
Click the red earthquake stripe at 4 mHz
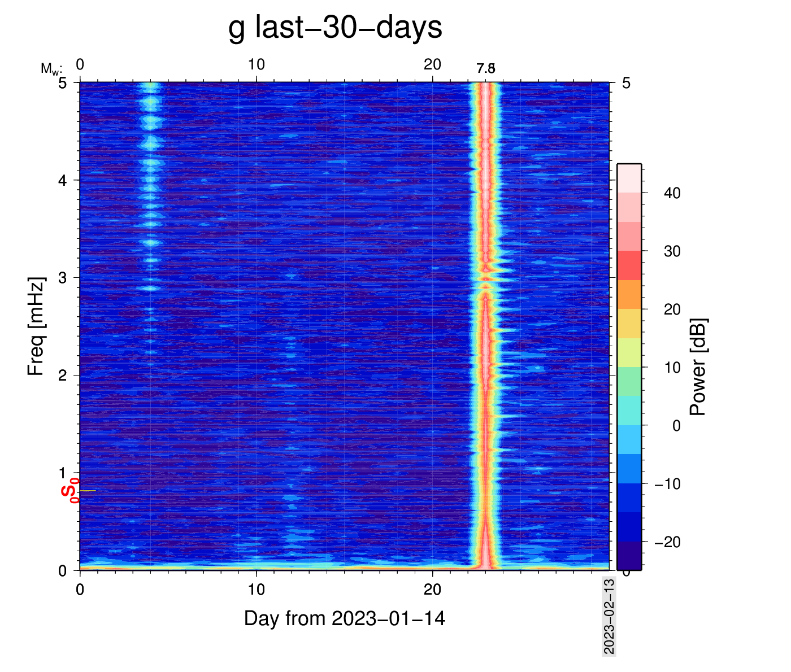pos(485,181)
